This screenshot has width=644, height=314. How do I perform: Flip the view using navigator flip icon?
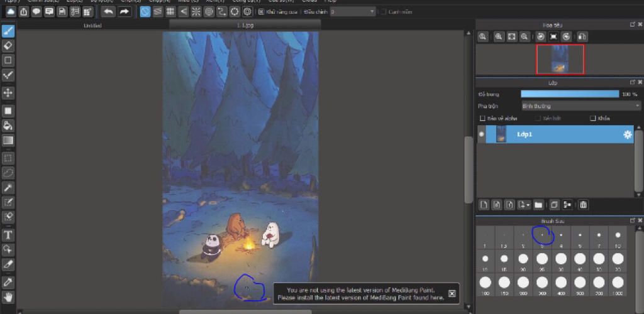pos(582,36)
